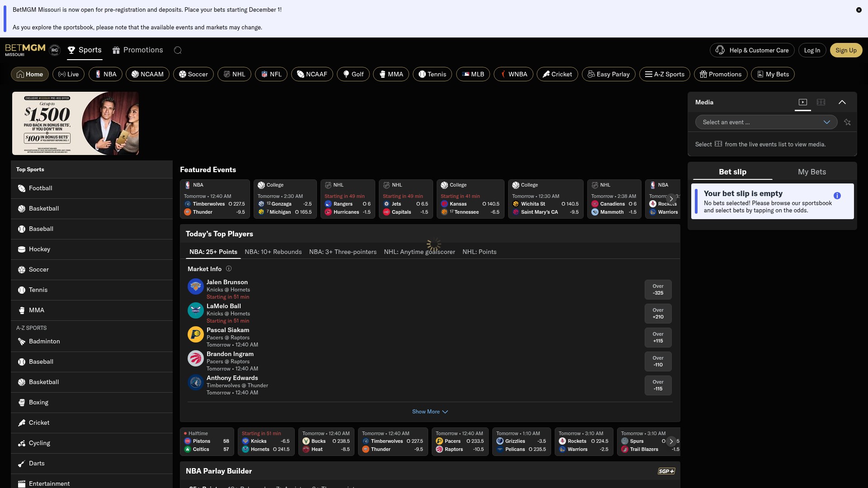
Task: Select the Golf pill
Action: pyautogui.click(x=353, y=74)
